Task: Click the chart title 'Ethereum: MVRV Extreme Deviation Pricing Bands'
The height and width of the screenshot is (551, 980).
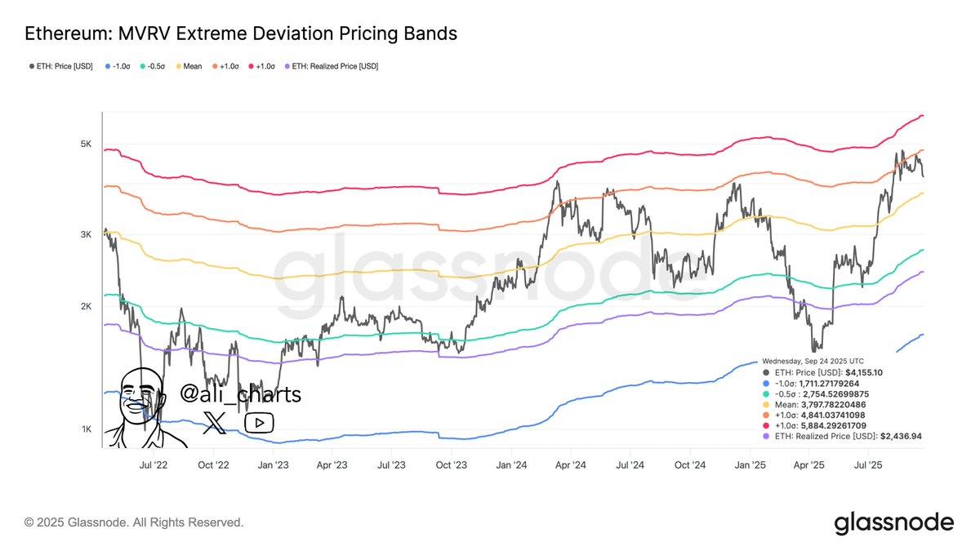Action: click(x=241, y=33)
